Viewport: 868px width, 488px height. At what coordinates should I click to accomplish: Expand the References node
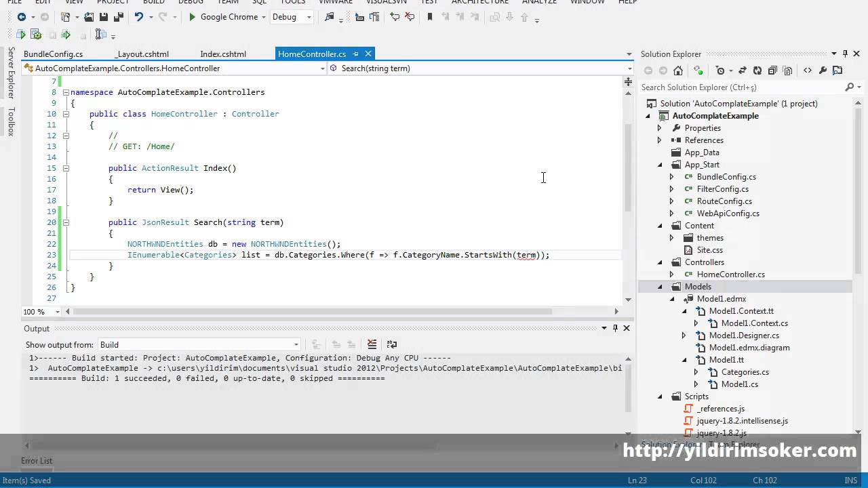click(659, 140)
